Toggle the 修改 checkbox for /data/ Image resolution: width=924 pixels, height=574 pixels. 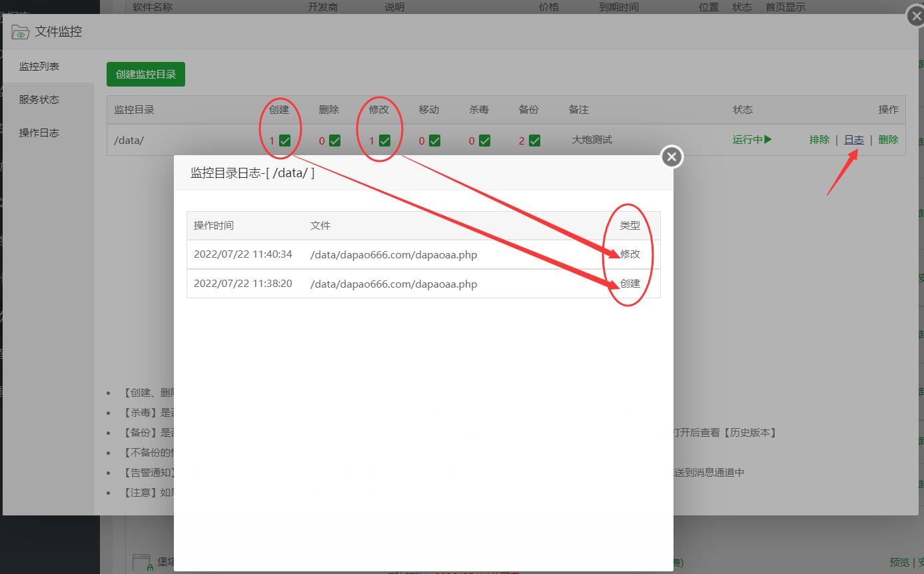tap(385, 141)
